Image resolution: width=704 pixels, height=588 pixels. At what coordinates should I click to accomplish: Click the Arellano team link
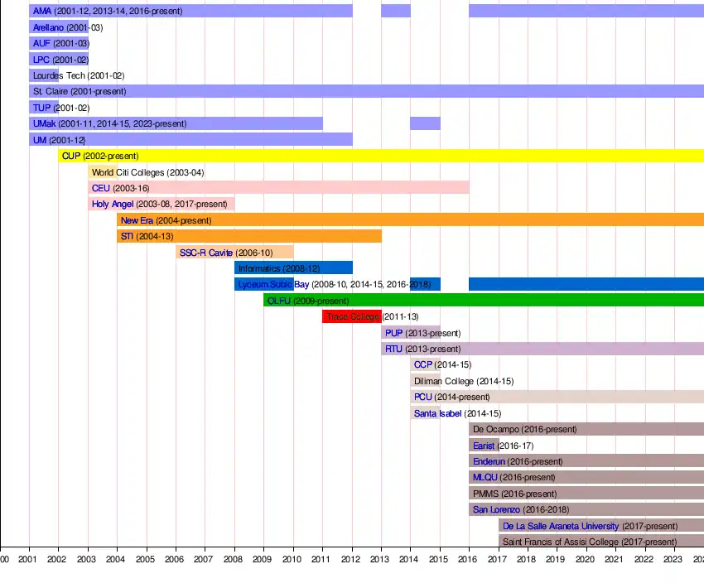[48, 27]
